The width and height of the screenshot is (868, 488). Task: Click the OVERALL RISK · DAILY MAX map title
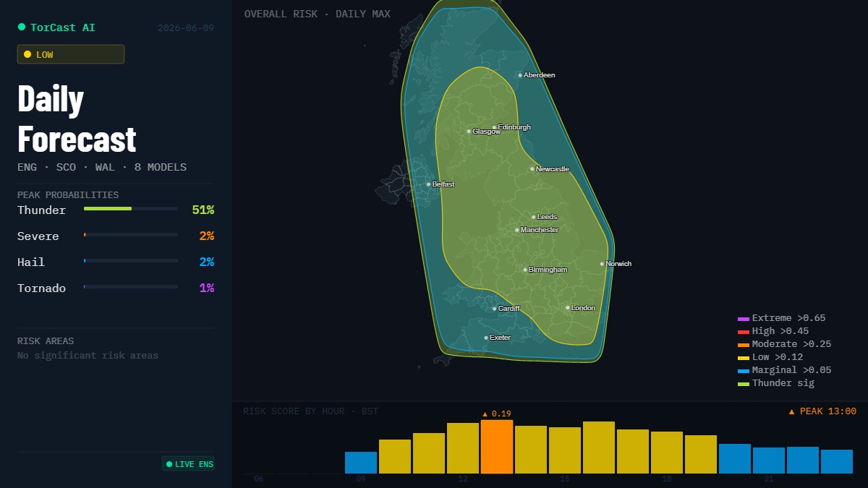click(x=318, y=14)
